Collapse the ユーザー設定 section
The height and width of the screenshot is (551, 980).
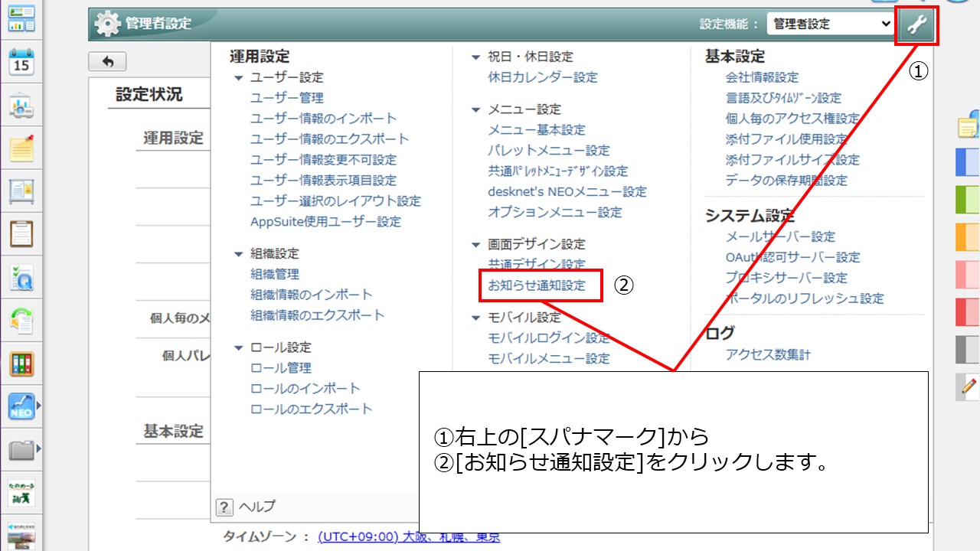(239, 78)
